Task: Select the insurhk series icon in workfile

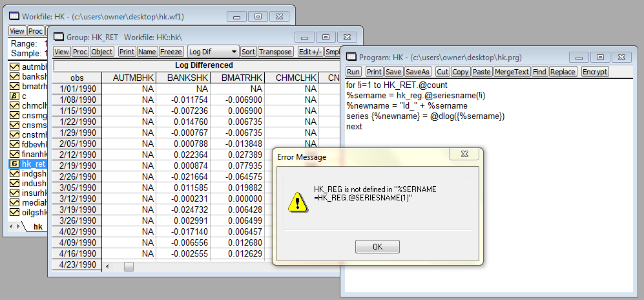Action: 15,193
